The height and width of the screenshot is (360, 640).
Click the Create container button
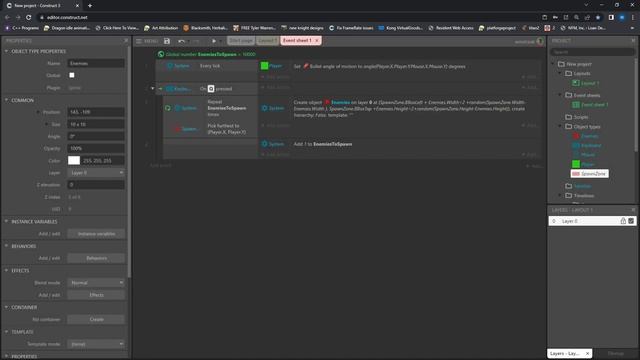[x=96, y=319]
